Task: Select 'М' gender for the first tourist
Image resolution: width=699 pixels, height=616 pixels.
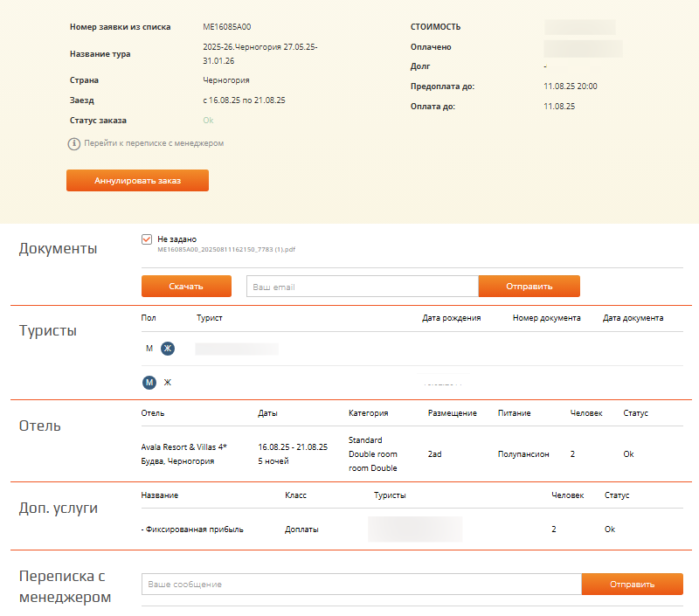Action: [x=149, y=349]
